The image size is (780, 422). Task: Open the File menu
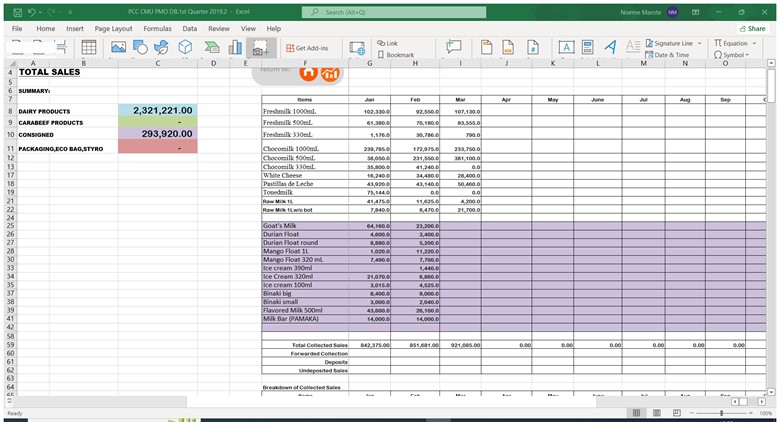tap(17, 28)
